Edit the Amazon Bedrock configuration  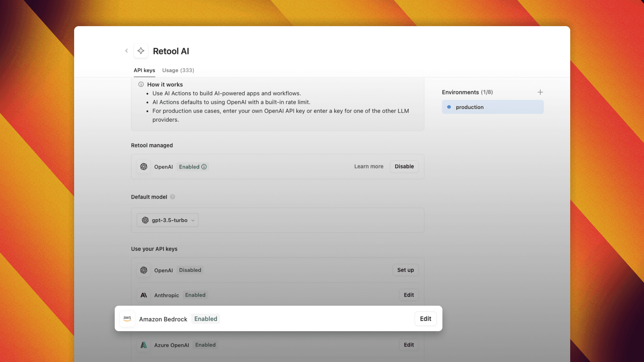pyautogui.click(x=425, y=319)
